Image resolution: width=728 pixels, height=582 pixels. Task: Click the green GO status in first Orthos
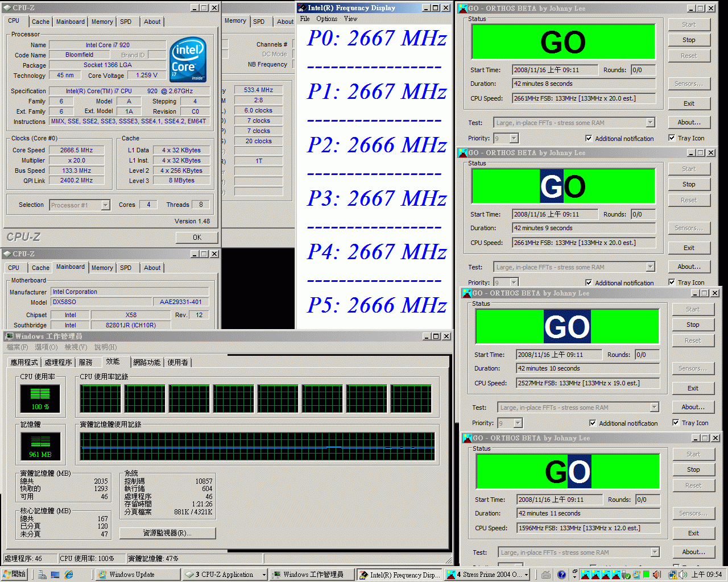(x=563, y=42)
